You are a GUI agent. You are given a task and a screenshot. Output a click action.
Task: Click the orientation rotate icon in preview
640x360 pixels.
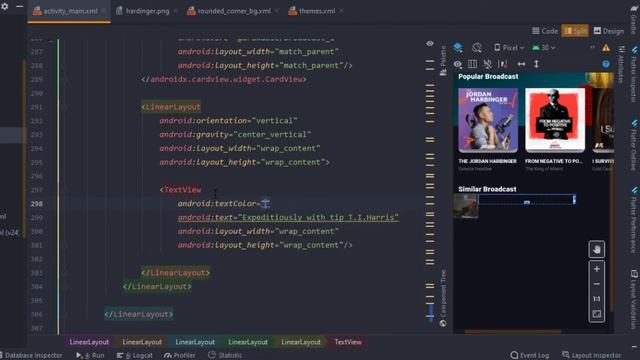pyautogui.click(x=477, y=48)
